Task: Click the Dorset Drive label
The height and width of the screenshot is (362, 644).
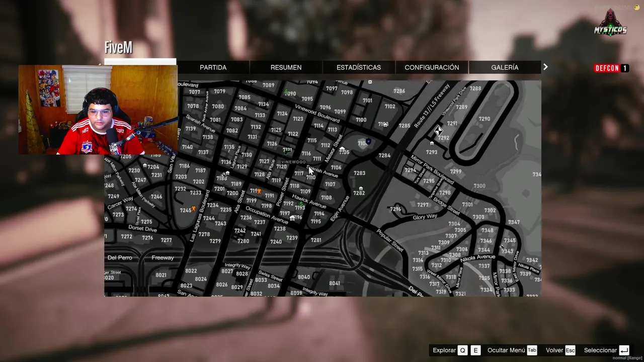Action: point(143,229)
